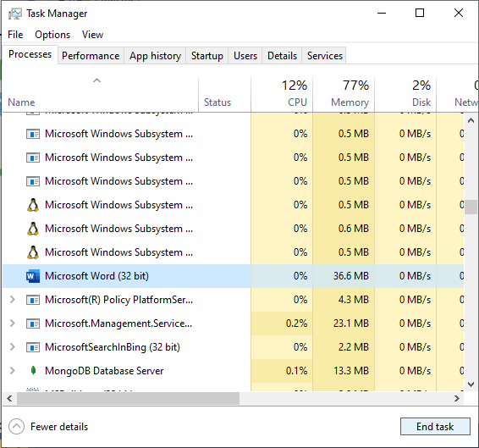Click the MicrosoftSearchInBing process icon

click(x=33, y=347)
